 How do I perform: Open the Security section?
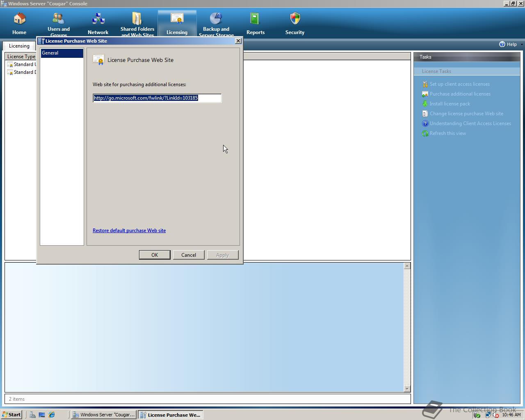(x=295, y=24)
